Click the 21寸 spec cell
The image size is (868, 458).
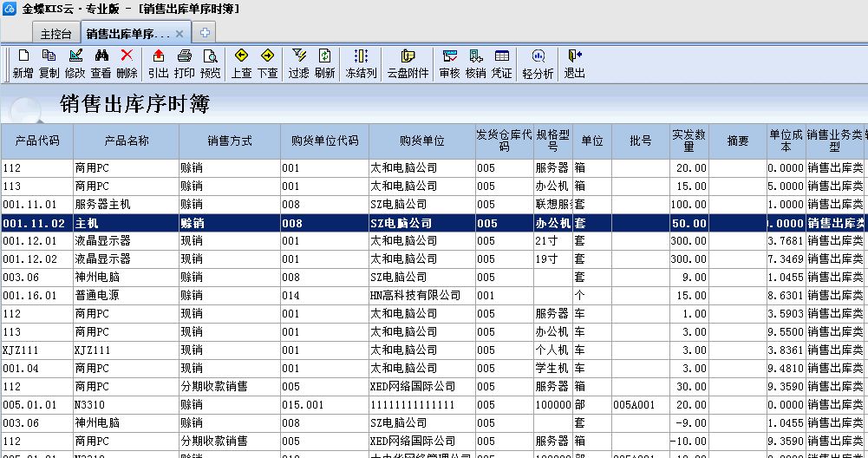(553, 241)
